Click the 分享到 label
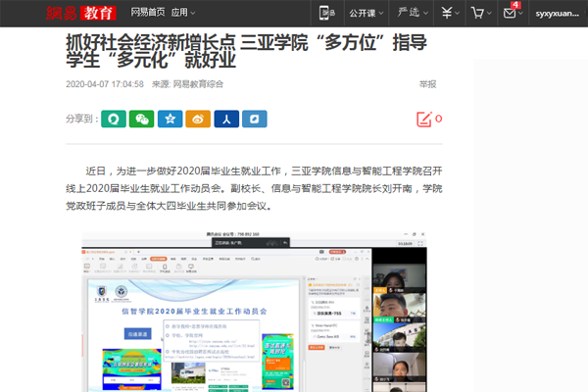This screenshot has height=392, width=588. [82, 119]
